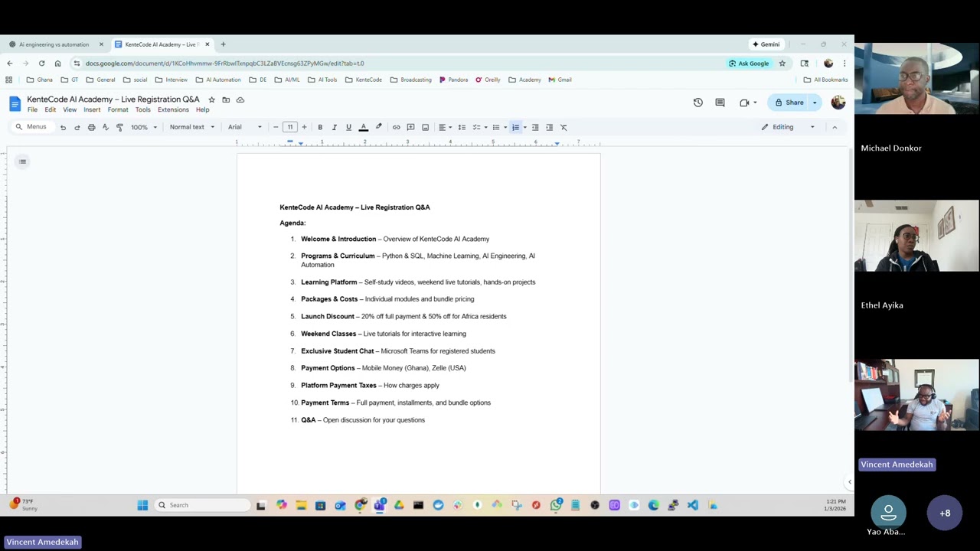Open the Windows Start menu
Viewport: 980px width, 551px height.
coord(142,505)
